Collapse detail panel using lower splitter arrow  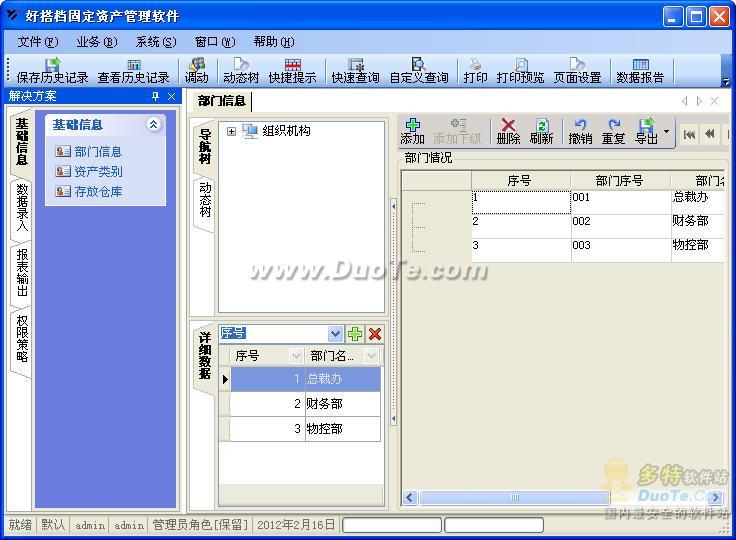coord(393,418)
